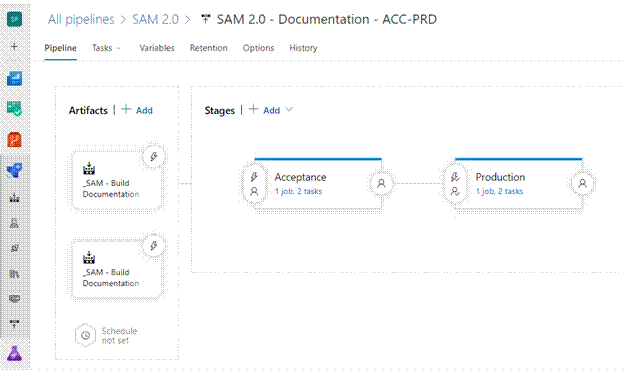This screenshot has width=624, height=370.
Task: Open the Retention tab
Action: (209, 48)
